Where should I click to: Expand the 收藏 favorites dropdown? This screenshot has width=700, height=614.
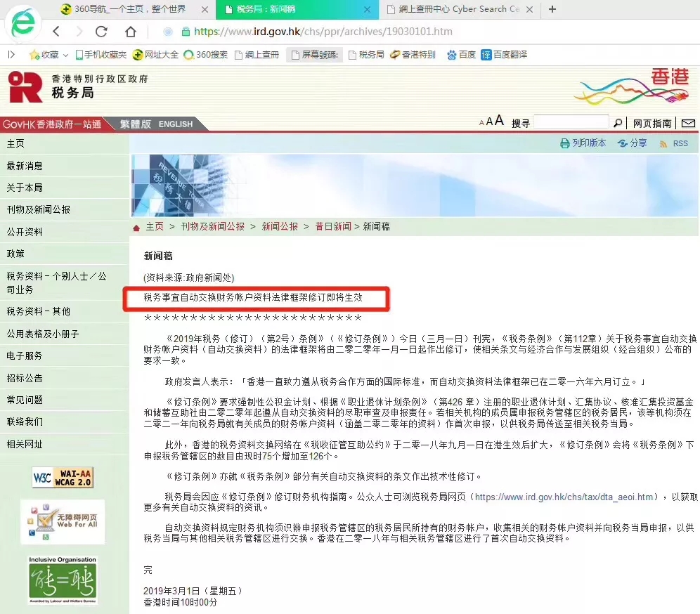point(65,55)
